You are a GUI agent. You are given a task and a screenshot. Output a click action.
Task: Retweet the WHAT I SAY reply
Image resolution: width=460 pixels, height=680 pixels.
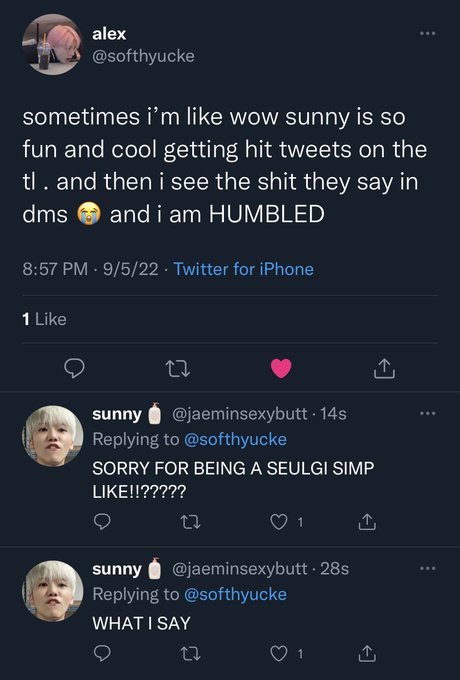[190, 654]
